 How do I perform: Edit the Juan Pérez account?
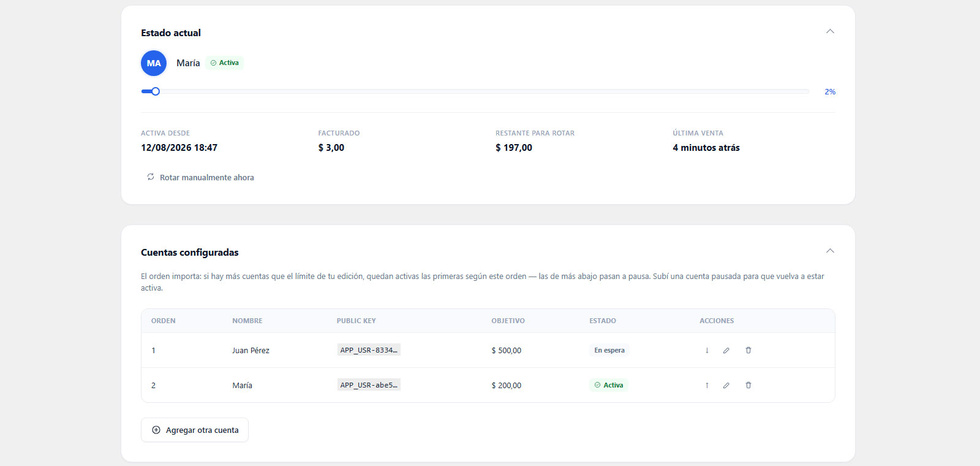coord(726,350)
